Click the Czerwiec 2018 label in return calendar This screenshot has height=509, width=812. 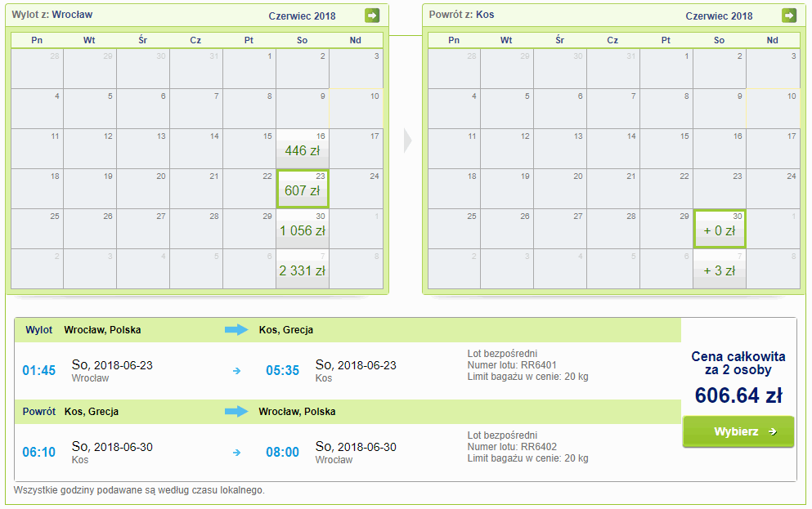tap(720, 16)
